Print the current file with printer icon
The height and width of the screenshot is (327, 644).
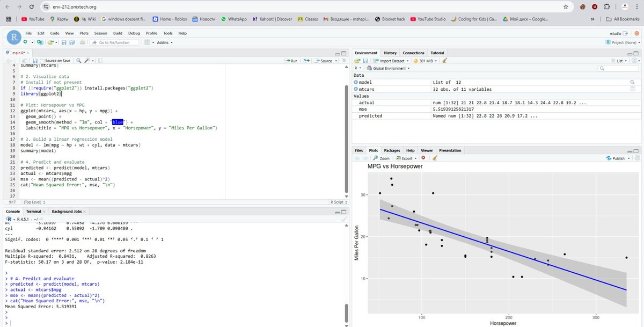click(83, 42)
